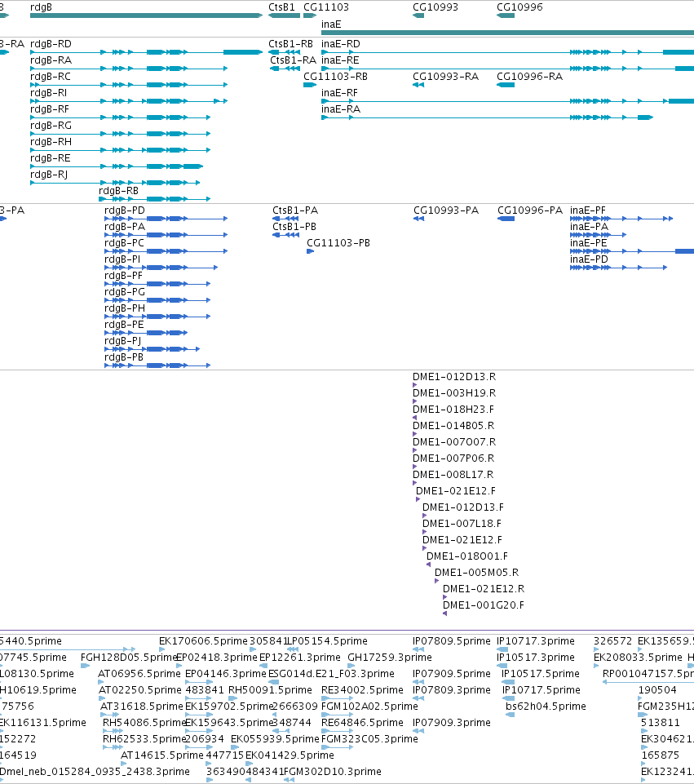Select protein CtsB1-PA
Viewport: 694px width, 784px height.
click(295, 210)
